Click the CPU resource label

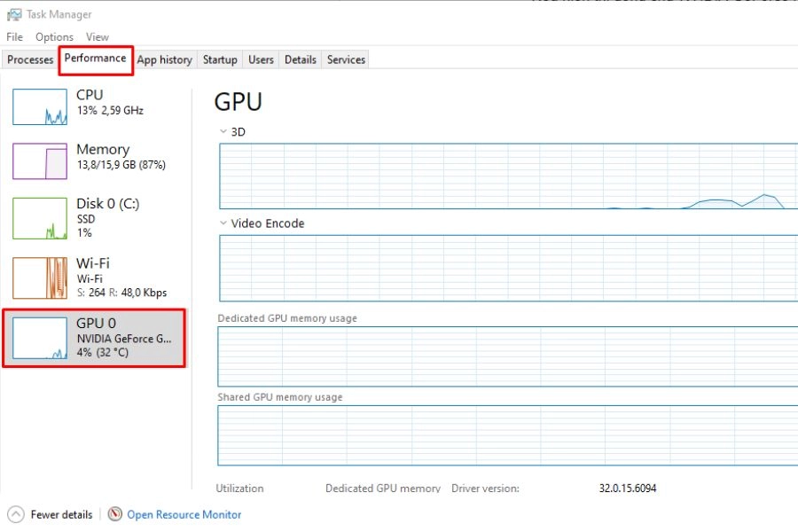pyautogui.click(x=90, y=95)
